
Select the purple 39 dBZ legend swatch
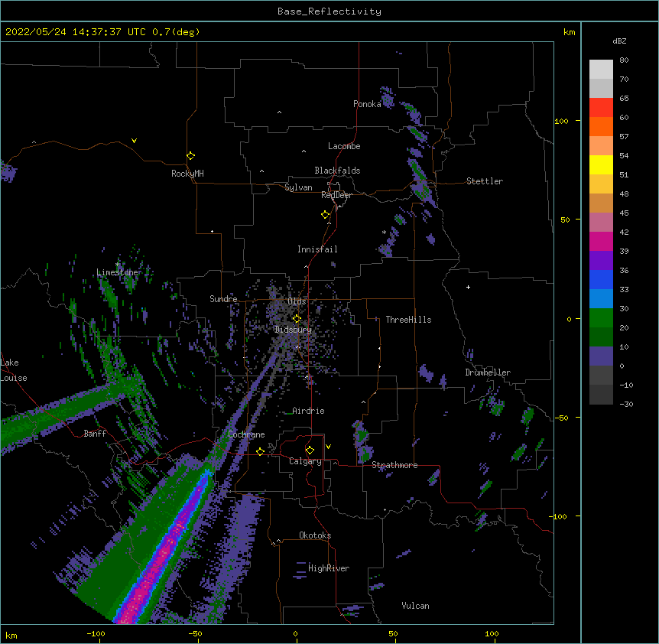(x=601, y=260)
